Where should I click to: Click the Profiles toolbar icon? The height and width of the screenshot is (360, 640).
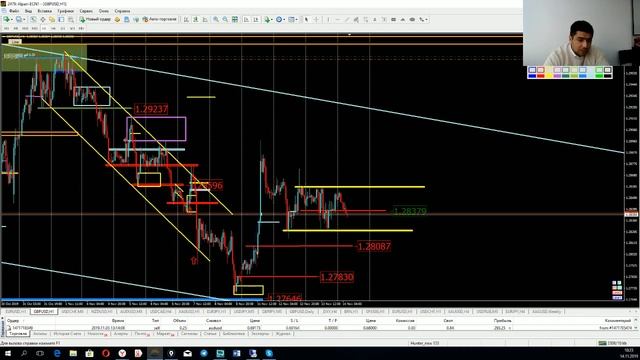point(18,20)
